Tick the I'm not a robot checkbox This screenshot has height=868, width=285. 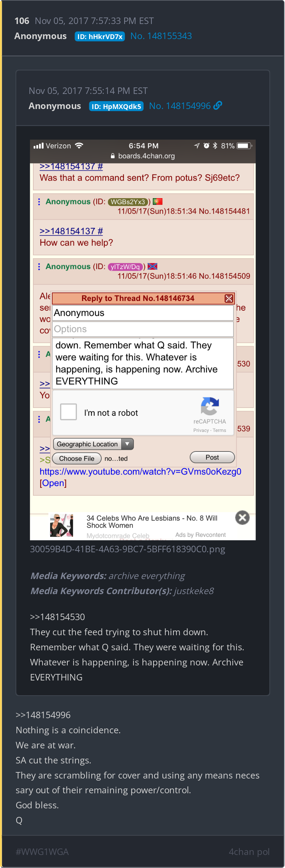[x=68, y=412]
